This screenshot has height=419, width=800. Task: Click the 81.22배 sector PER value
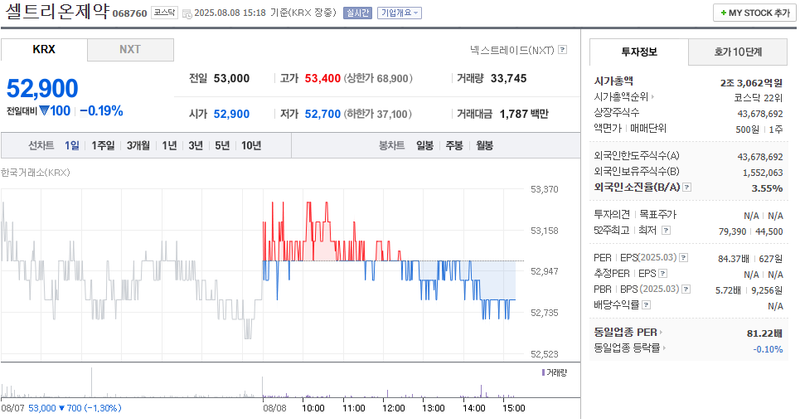[764, 334]
